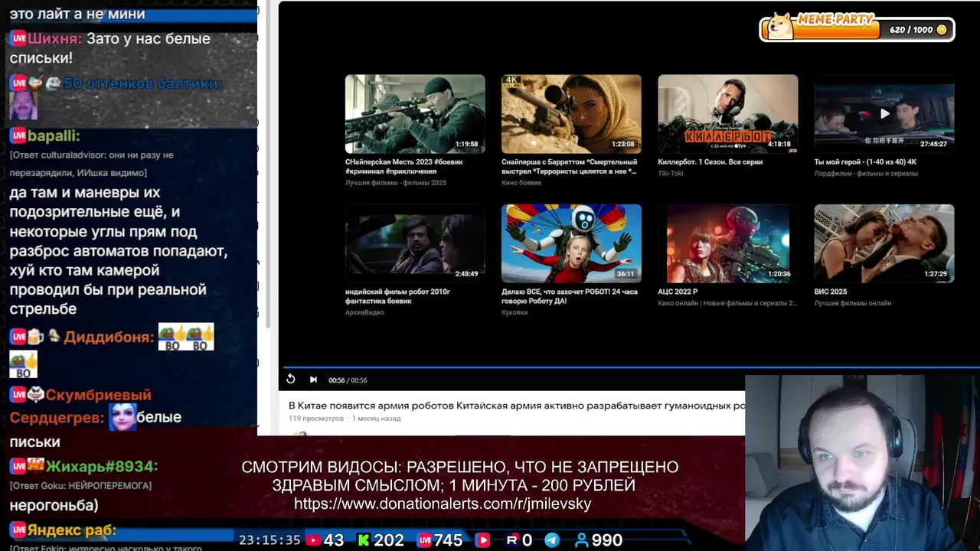This screenshot has height=551, width=980.
Task: Open the Снайперская Месть 2023 video thumbnail
Action: point(415,114)
